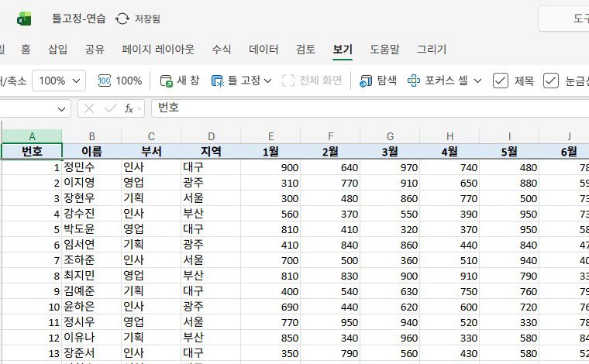Viewport: 589px width, 364px height.
Task: Open the Insert (삽입) tab
Action: pos(58,49)
